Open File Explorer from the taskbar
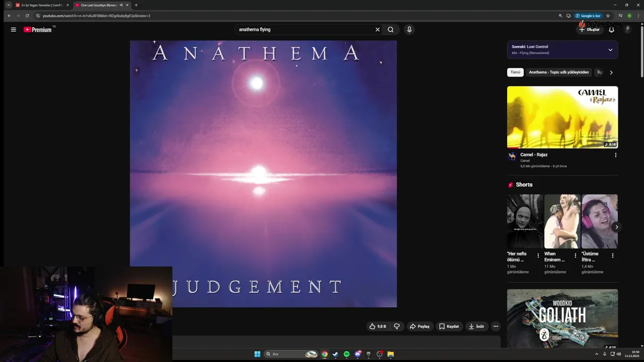 point(390,354)
